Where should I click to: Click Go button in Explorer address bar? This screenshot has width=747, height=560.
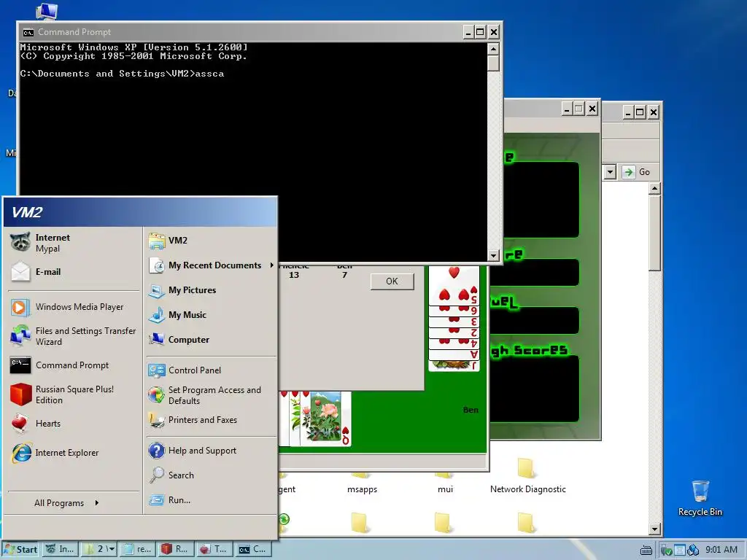[636, 172]
